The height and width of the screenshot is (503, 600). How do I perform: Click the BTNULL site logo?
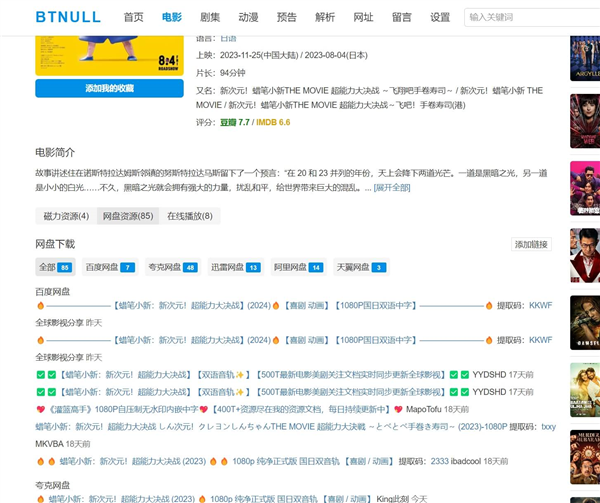(70, 17)
